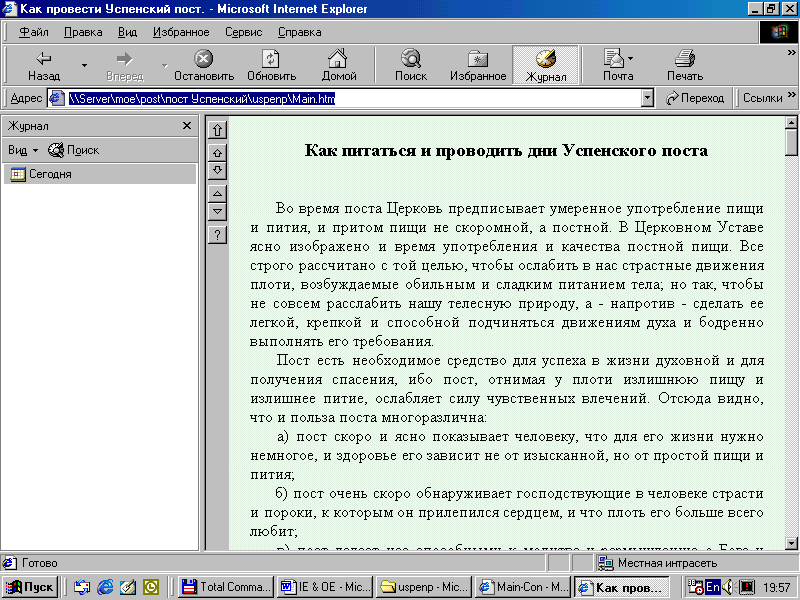Click the address bar page icon
Screen dimensions: 800x600
click(x=57, y=98)
